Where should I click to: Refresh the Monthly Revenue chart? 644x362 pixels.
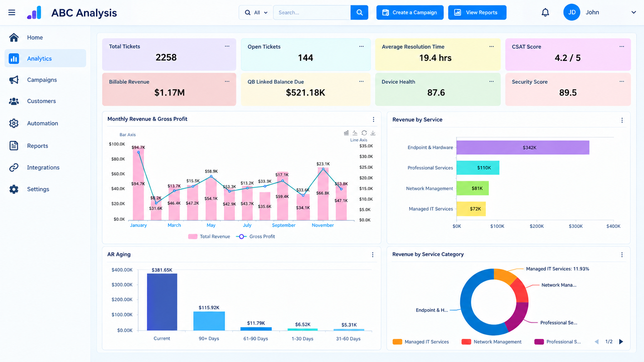[364, 133]
